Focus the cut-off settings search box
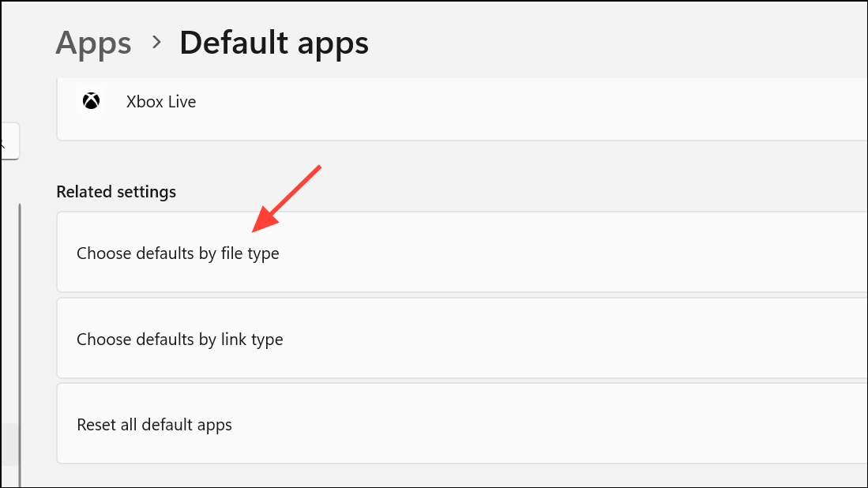The height and width of the screenshot is (488, 868). pyautogui.click(x=8, y=142)
